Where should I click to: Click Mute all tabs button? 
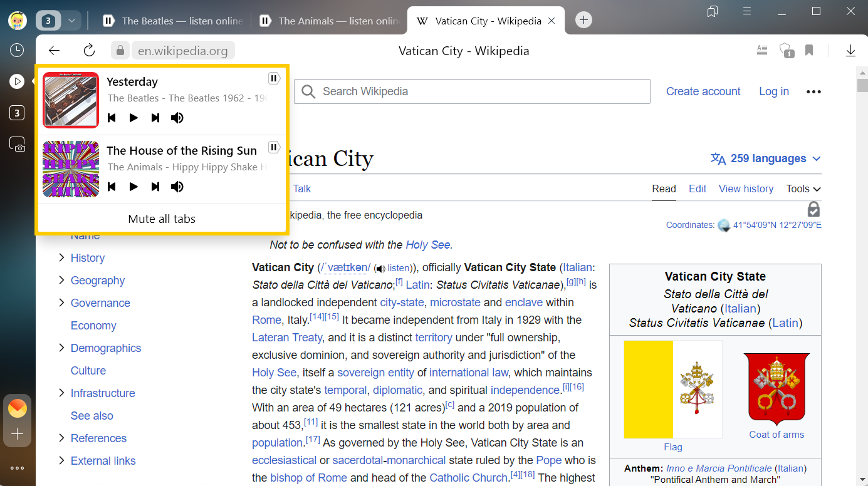162,219
